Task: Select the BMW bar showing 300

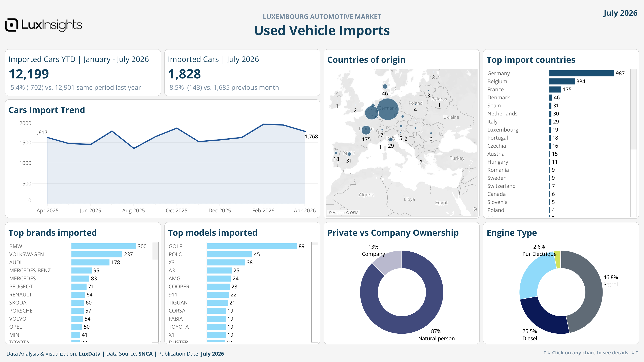Action: (103, 246)
